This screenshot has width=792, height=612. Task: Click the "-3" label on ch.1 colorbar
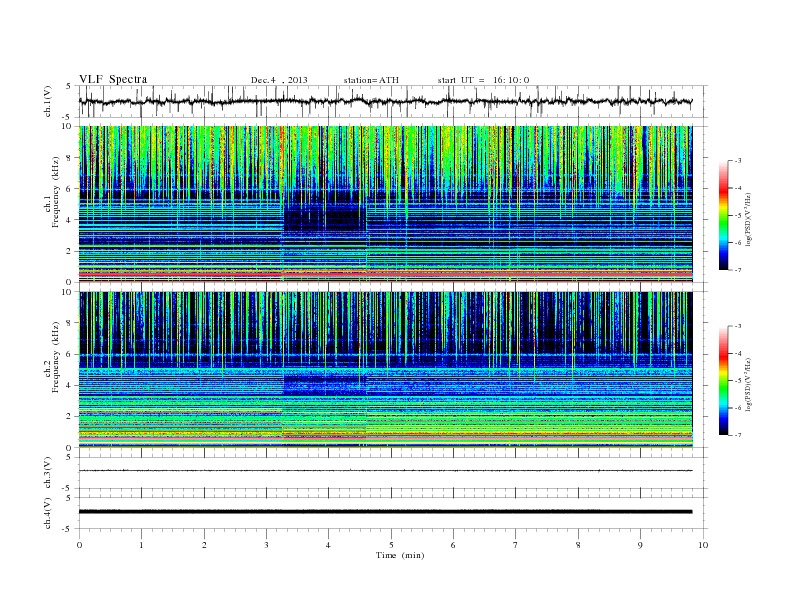coord(738,161)
